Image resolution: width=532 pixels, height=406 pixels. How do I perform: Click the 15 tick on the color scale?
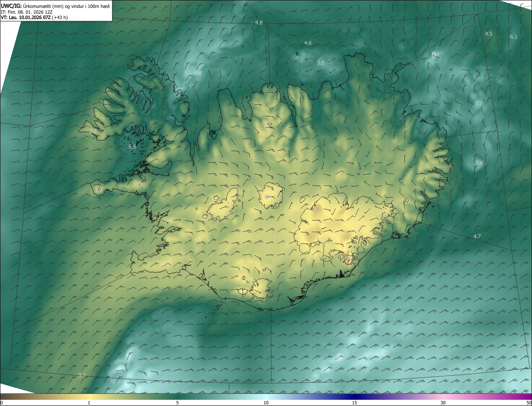(x=355, y=403)
